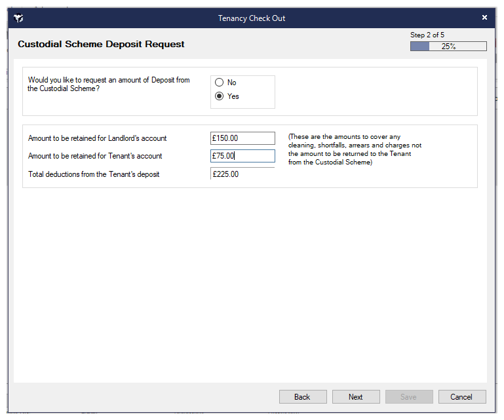
Task: Click the Landlord's account amount field
Action: tap(242, 138)
